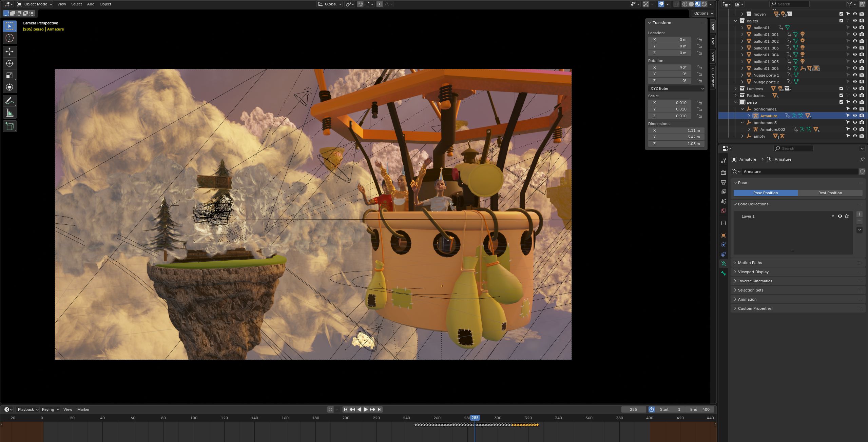This screenshot has width=868, height=442.
Task: Click the Scale X value field
Action: 670,103
